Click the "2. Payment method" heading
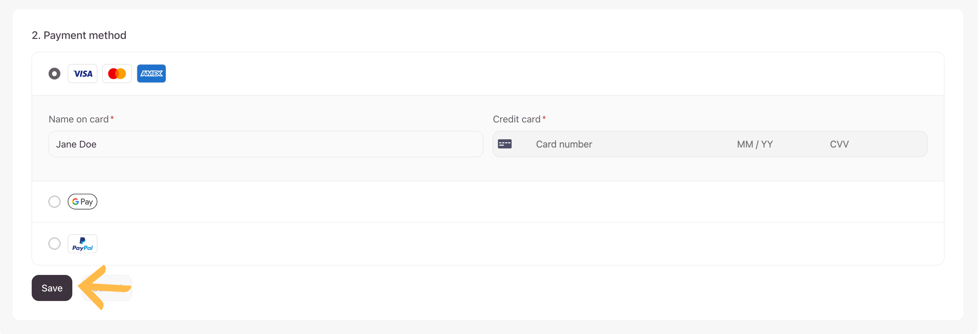Viewport: 980px width, 334px height. point(79,35)
